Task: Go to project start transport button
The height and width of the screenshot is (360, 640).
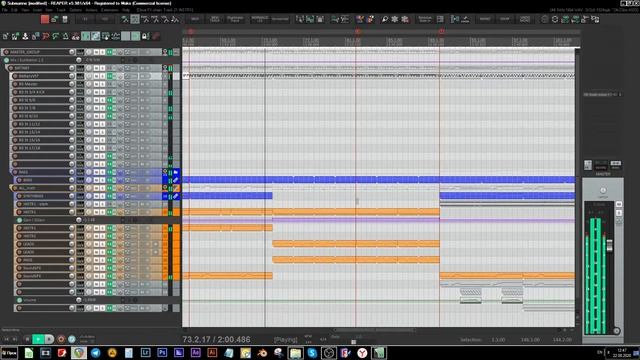Action: tap(7, 339)
